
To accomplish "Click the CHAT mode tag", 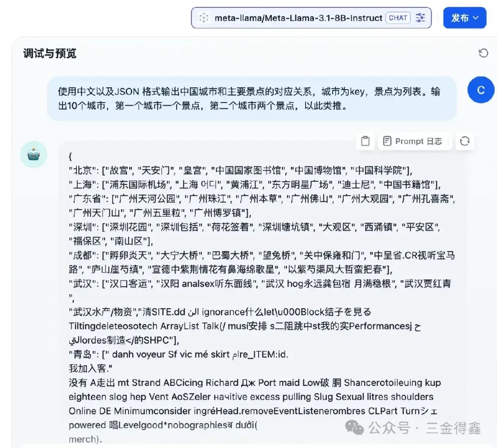I will (x=398, y=18).
